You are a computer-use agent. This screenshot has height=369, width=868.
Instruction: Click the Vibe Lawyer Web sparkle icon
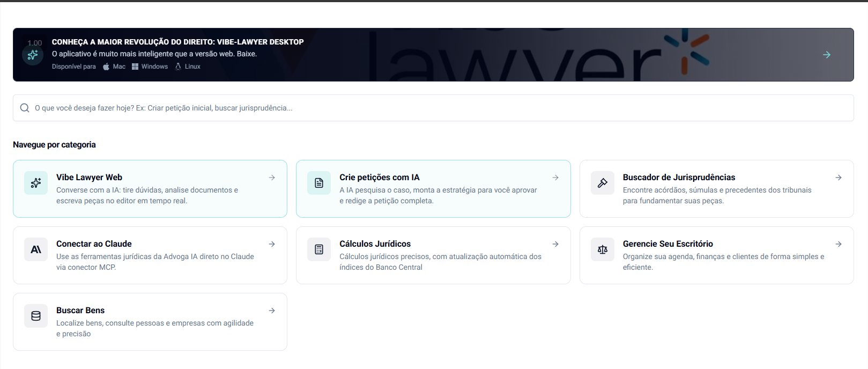(36, 183)
